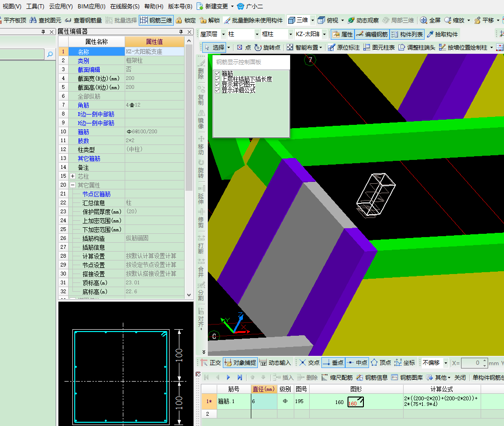
Task: Click 按墙位置绘制柱 tool
Action: click(463, 47)
